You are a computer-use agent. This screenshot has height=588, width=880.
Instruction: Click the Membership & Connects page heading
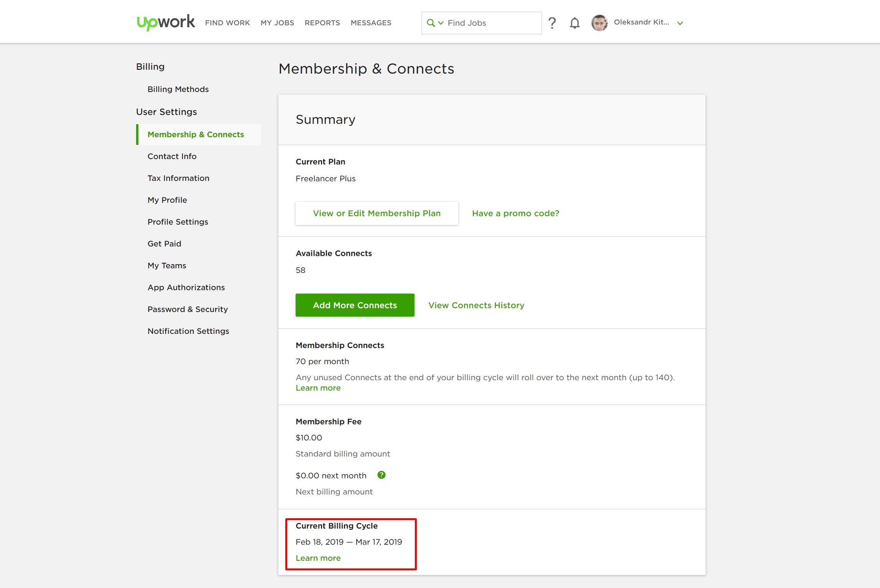(366, 69)
